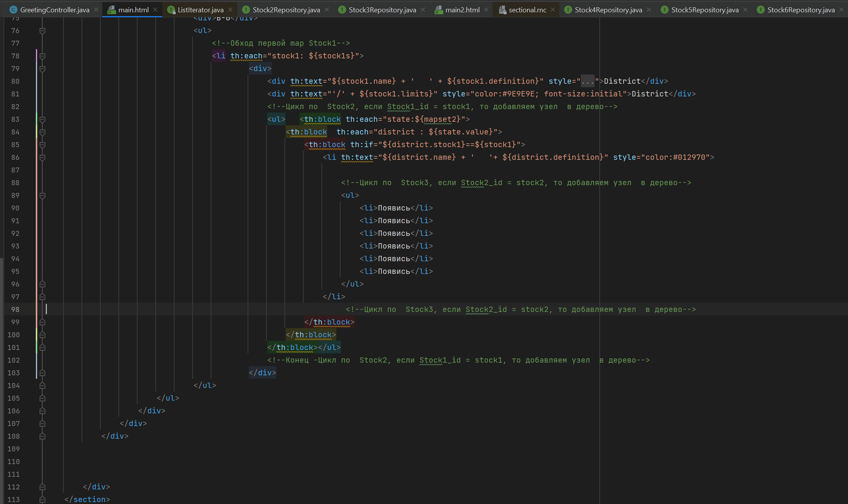Viewport: 848px width, 504px height.
Task: Click the 'Появись' item on line 90
Action: coord(394,208)
